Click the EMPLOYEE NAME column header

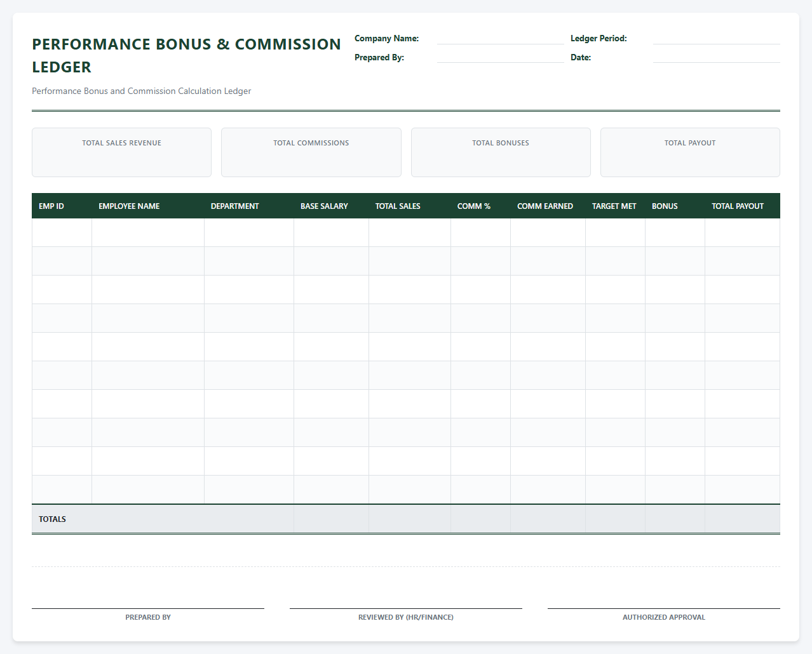click(148, 206)
